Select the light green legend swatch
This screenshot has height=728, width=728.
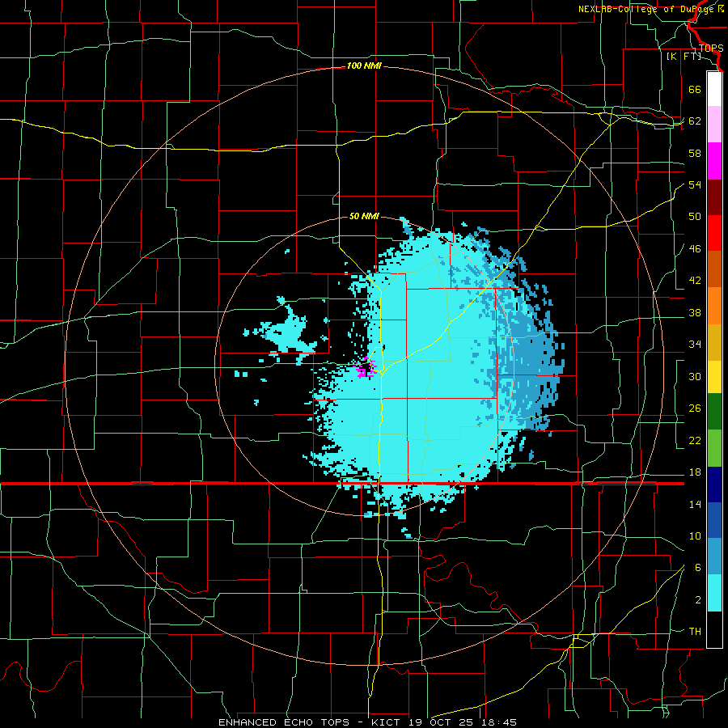714,448
